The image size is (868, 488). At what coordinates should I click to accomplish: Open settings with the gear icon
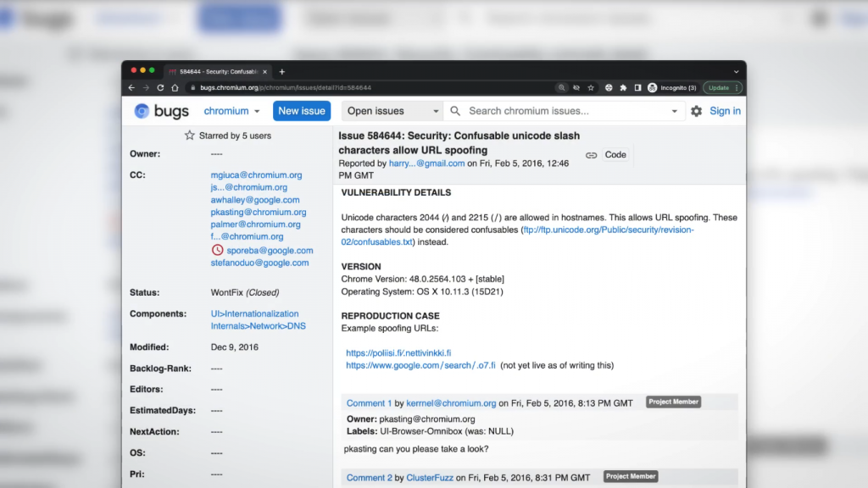[x=697, y=111]
